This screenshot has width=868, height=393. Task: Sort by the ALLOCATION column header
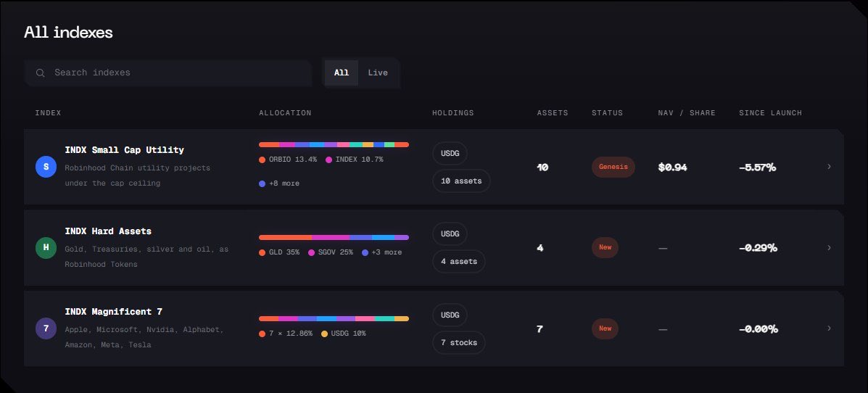pos(285,113)
